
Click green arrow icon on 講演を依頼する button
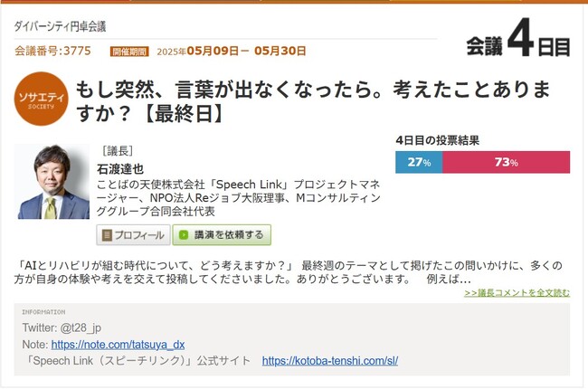coord(184,235)
